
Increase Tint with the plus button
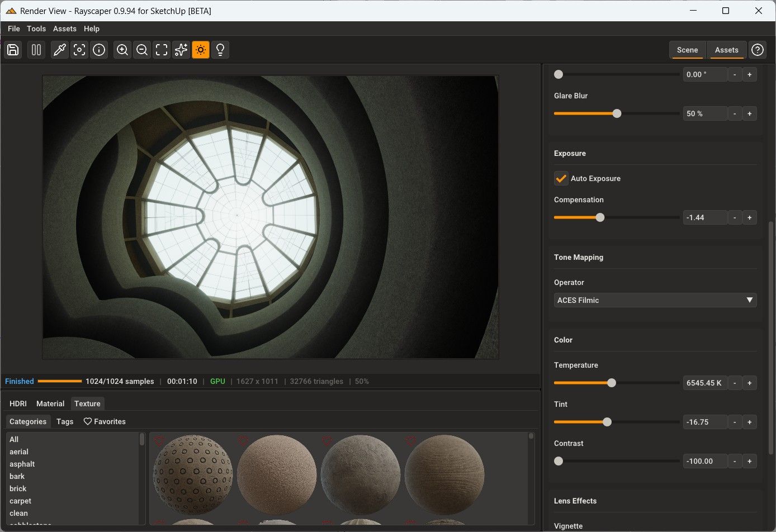750,422
